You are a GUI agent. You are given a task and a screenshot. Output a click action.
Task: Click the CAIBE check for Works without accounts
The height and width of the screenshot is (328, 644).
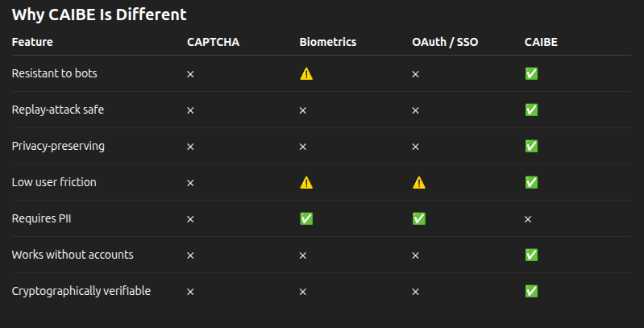pos(531,255)
